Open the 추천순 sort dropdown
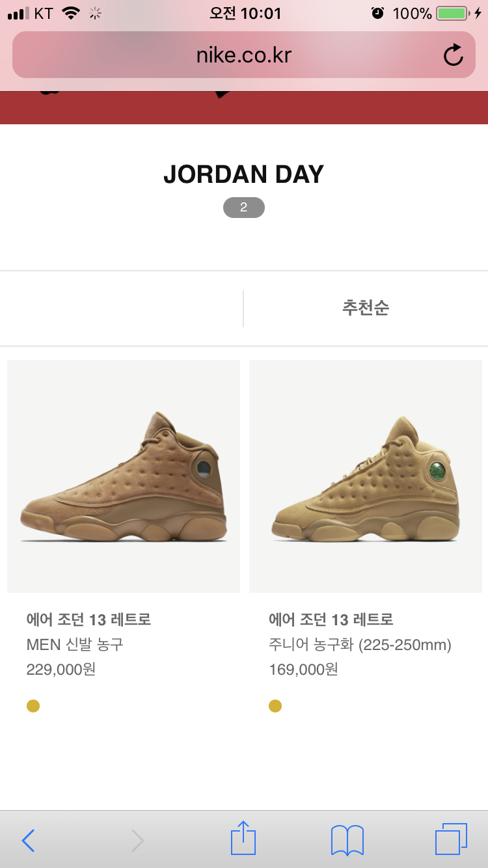 366,308
